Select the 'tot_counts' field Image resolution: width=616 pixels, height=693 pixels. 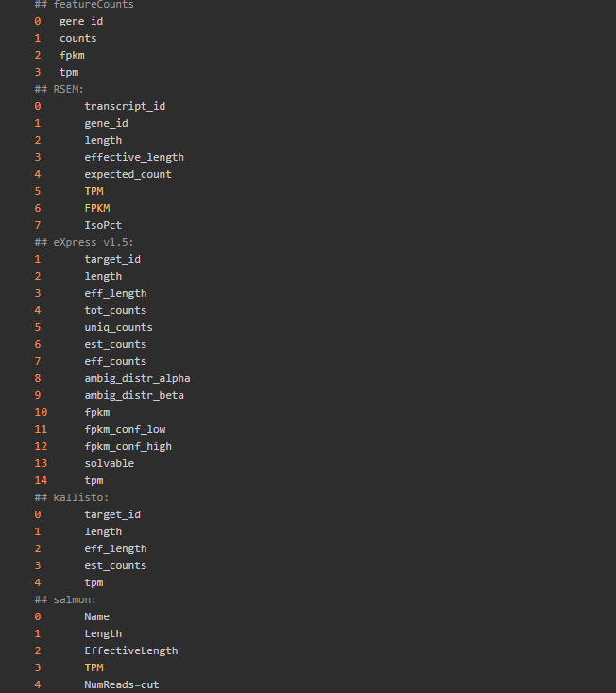point(115,311)
